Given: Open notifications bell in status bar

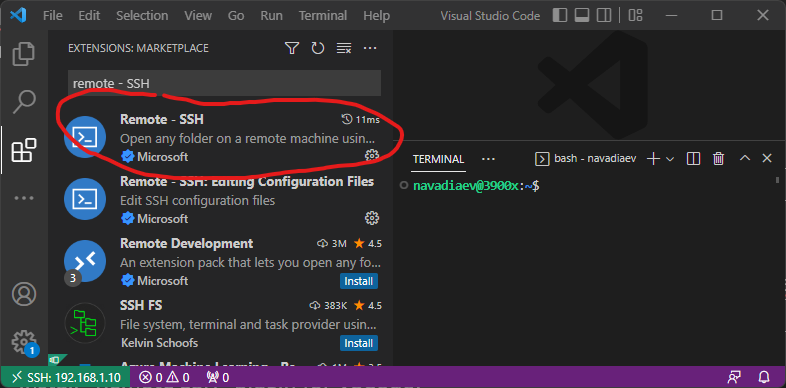Looking at the screenshot, I should 764,377.
